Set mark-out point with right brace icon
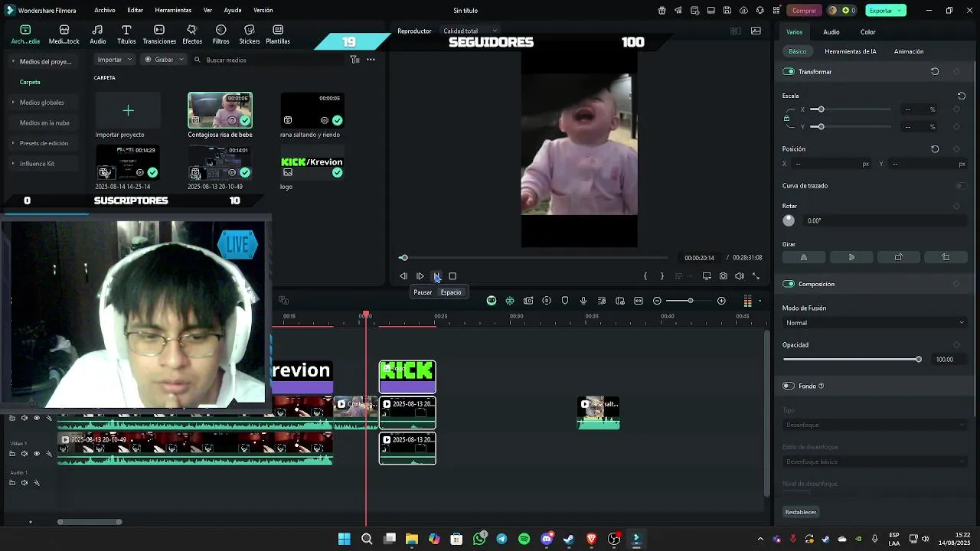 [661, 276]
